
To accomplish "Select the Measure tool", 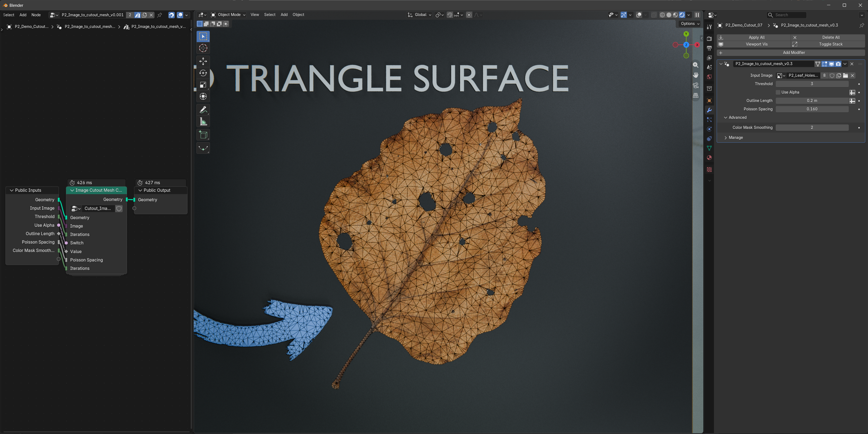I will click(203, 121).
